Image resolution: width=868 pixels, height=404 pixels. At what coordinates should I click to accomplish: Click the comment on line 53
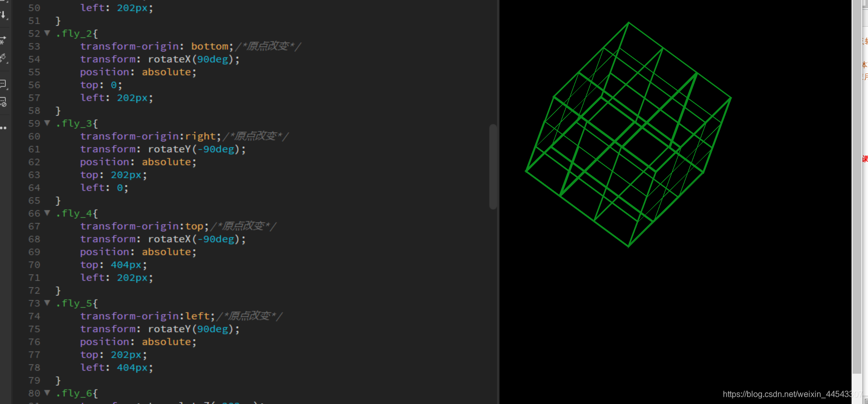point(269,46)
